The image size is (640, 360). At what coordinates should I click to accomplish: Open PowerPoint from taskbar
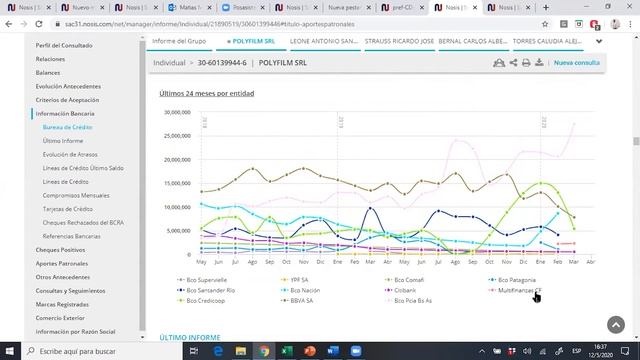[x=310, y=351]
